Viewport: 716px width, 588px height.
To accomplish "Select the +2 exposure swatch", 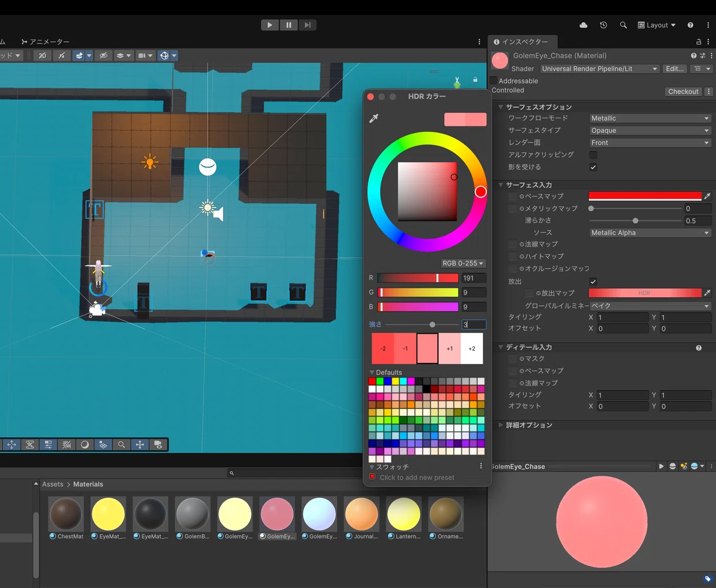I will (x=472, y=349).
